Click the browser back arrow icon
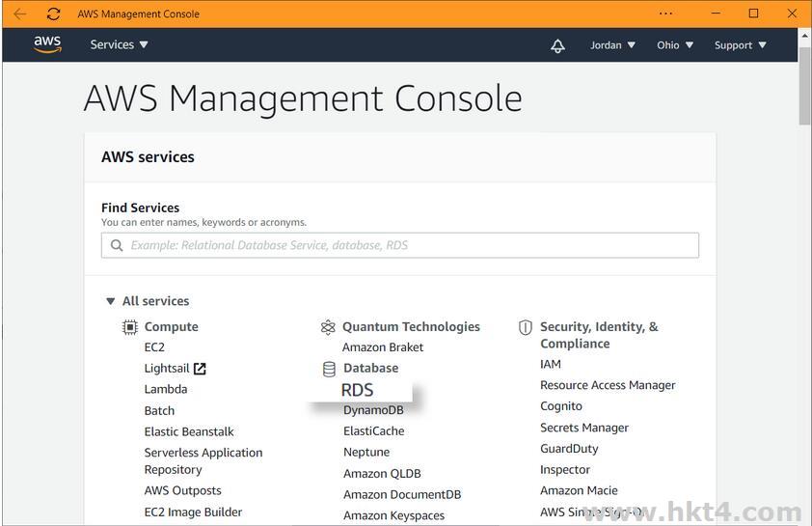The height and width of the screenshot is (526, 812). [19, 14]
